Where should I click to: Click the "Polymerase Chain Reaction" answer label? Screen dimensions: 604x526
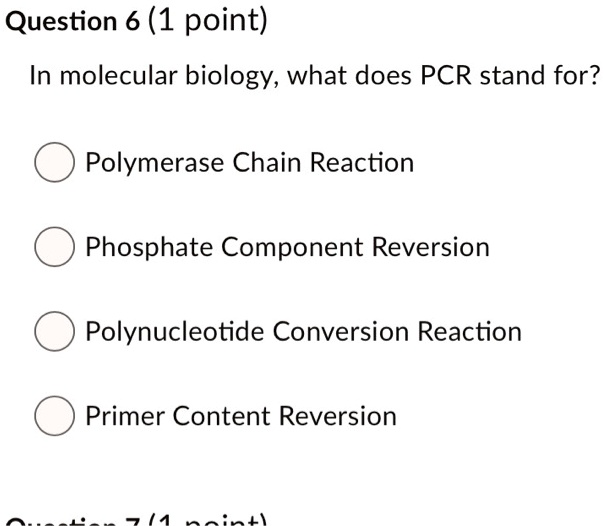(249, 163)
